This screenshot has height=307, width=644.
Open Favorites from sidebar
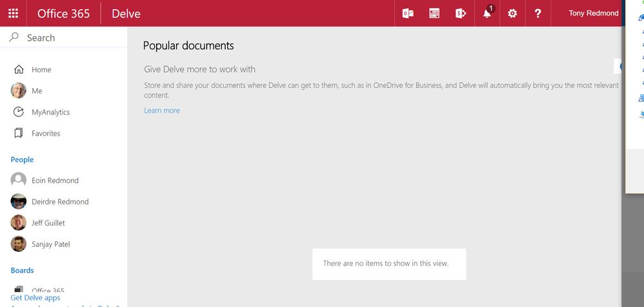[46, 133]
